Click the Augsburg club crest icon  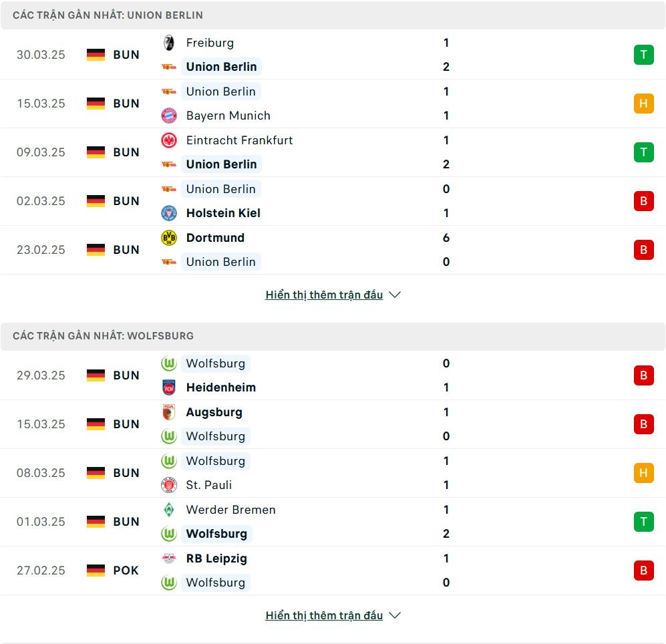[169, 412]
